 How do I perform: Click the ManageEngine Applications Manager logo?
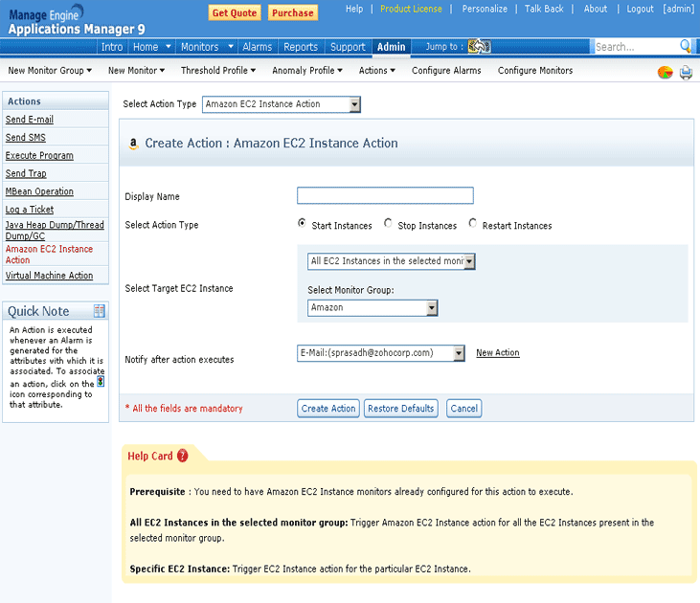tap(77, 20)
